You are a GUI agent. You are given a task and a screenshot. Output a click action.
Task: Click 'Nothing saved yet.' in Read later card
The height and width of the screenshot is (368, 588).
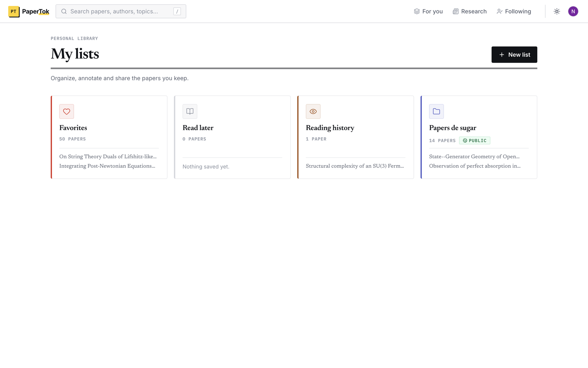coord(206,167)
